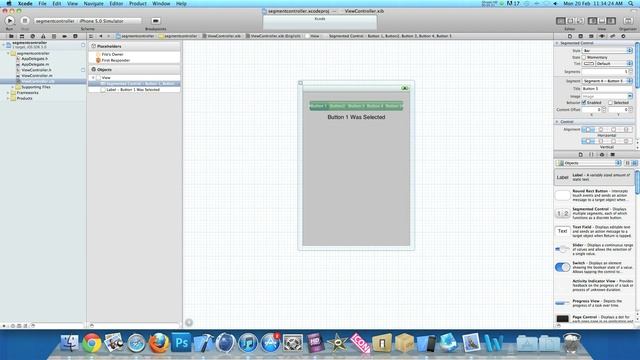This screenshot has width=640, height=360.
Task: Uncheck the Enabled behavior checkbox
Action: (584, 102)
